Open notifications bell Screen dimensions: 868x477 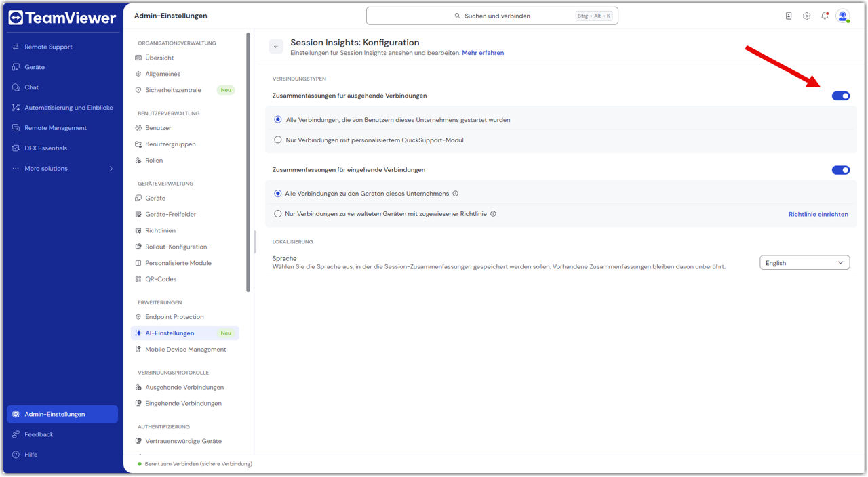pyautogui.click(x=825, y=16)
